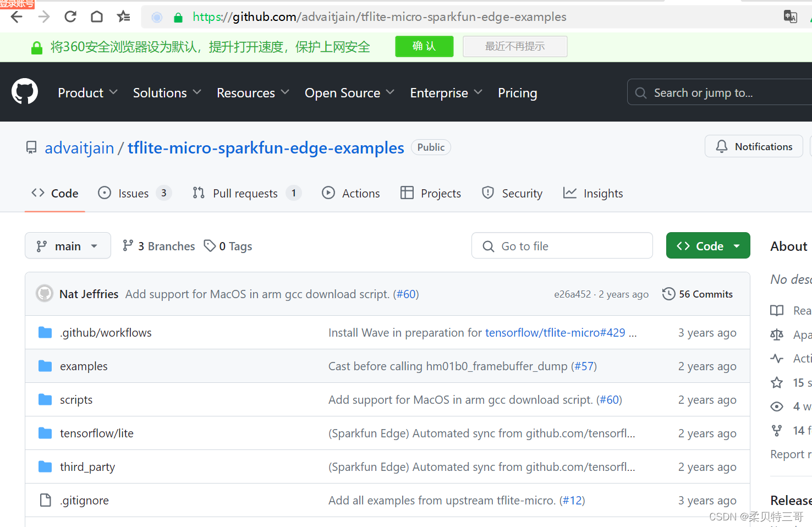
Task: Click the .gitignore file icon
Action: [x=45, y=500]
